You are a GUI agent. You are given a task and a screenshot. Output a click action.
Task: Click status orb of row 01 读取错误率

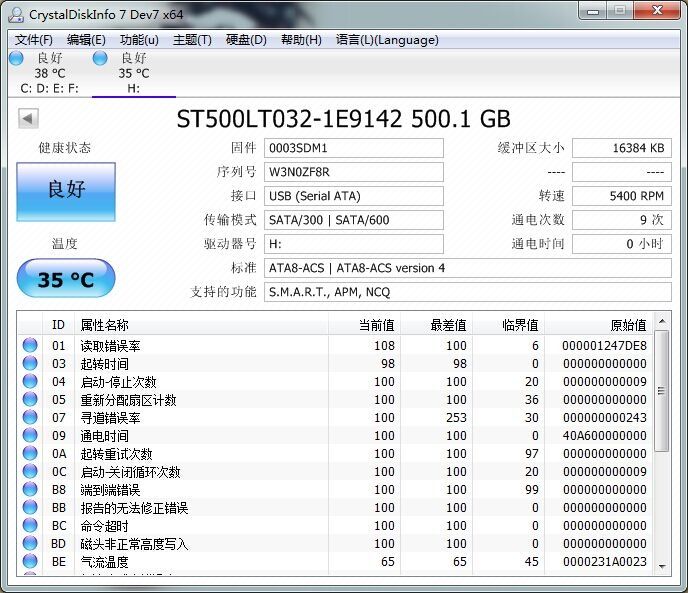pyautogui.click(x=30, y=345)
